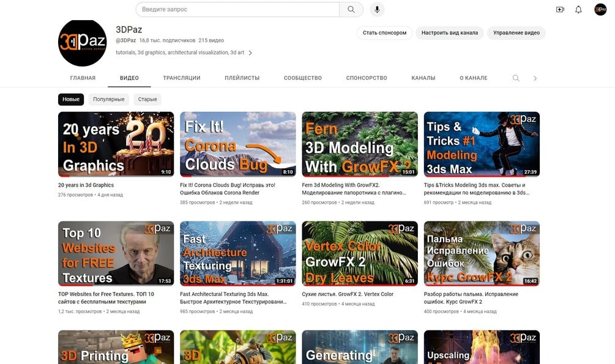Image resolution: width=615 pixels, height=364 pixels.
Task: Show more tabs with right chevron
Action: pos(535,78)
